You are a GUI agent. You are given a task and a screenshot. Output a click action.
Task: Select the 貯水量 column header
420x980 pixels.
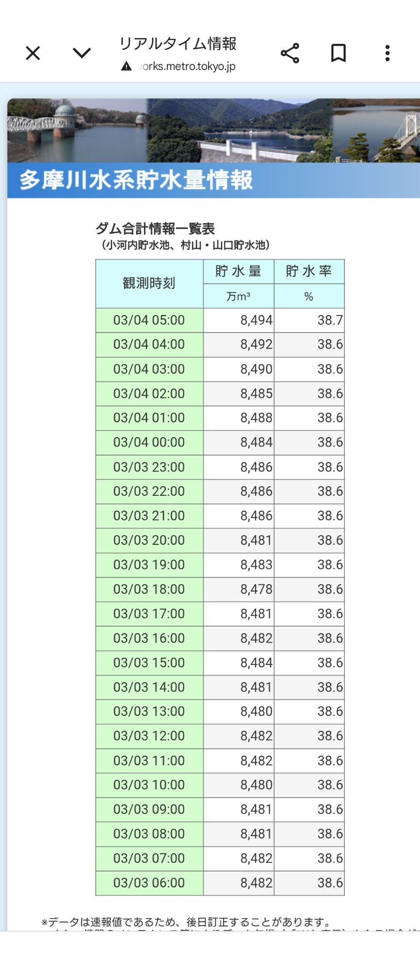pyautogui.click(x=238, y=271)
